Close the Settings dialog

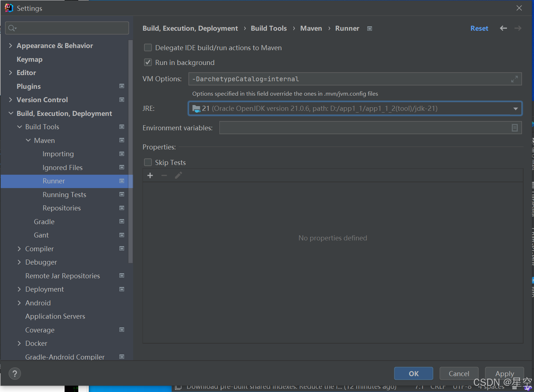click(519, 8)
